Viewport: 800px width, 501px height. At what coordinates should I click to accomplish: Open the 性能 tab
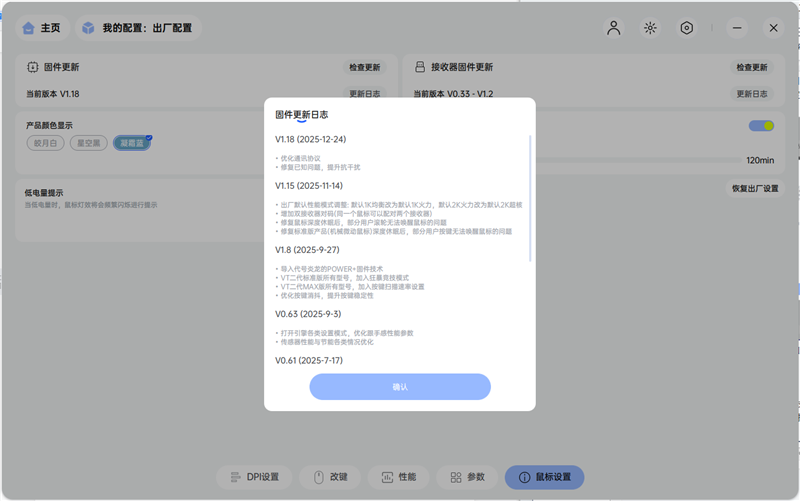[x=398, y=477]
